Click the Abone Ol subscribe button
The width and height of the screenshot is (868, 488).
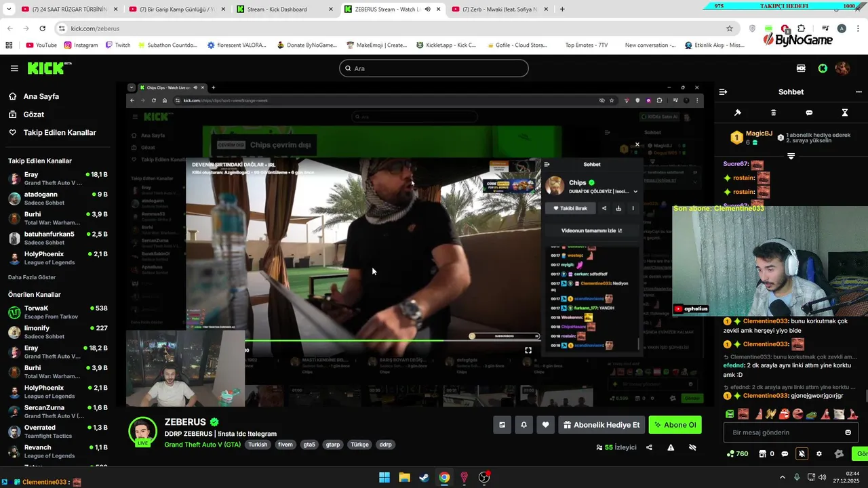point(675,425)
